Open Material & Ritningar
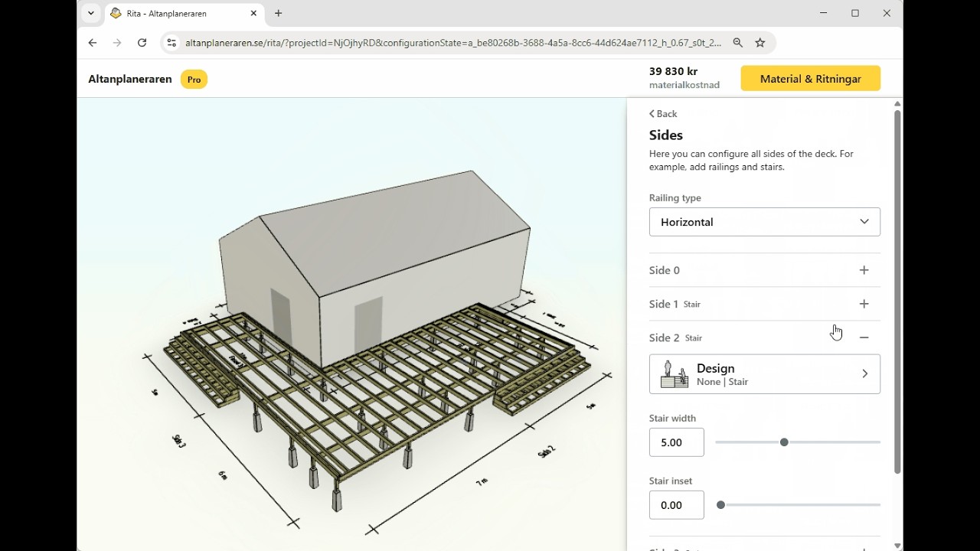The height and width of the screenshot is (551, 980). pyautogui.click(x=810, y=78)
